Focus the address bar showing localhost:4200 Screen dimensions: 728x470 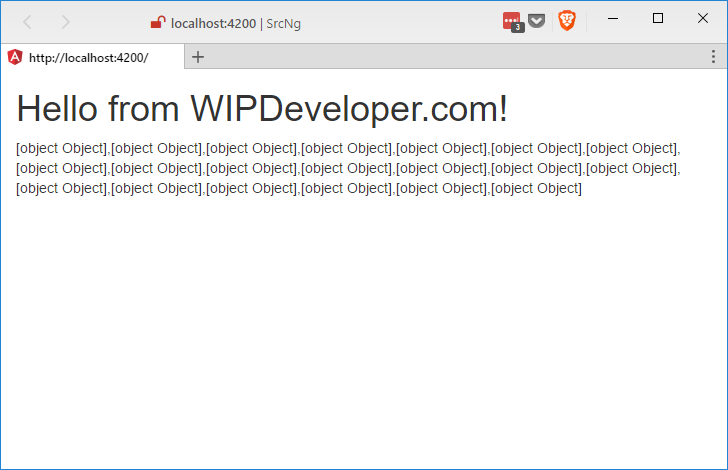tap(236, 23)
